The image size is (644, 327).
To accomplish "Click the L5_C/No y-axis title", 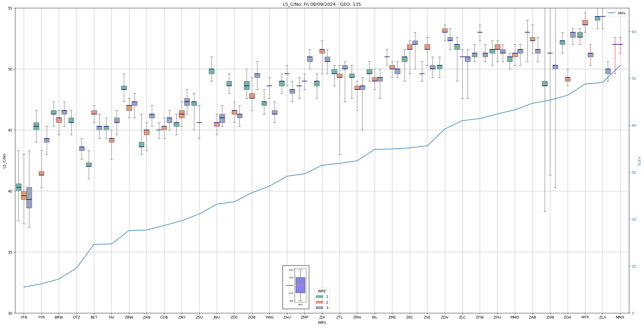I will click(4, 161).
